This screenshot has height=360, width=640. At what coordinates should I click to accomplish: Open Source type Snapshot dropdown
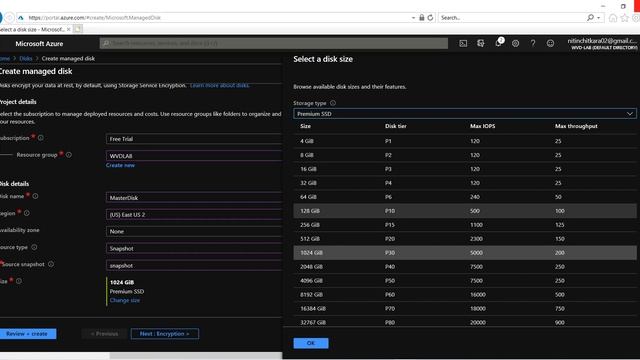(194, 248)
